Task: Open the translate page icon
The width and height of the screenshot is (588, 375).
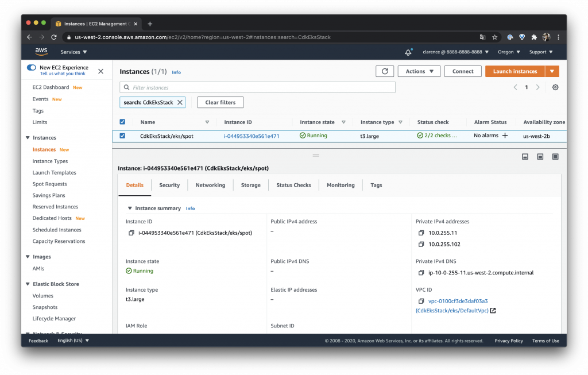Action: (482, 37)
